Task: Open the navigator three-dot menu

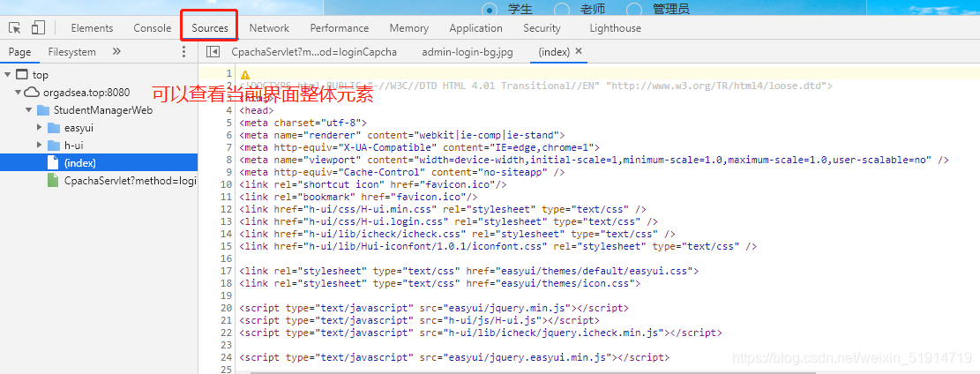Action: tap(183, 52)
